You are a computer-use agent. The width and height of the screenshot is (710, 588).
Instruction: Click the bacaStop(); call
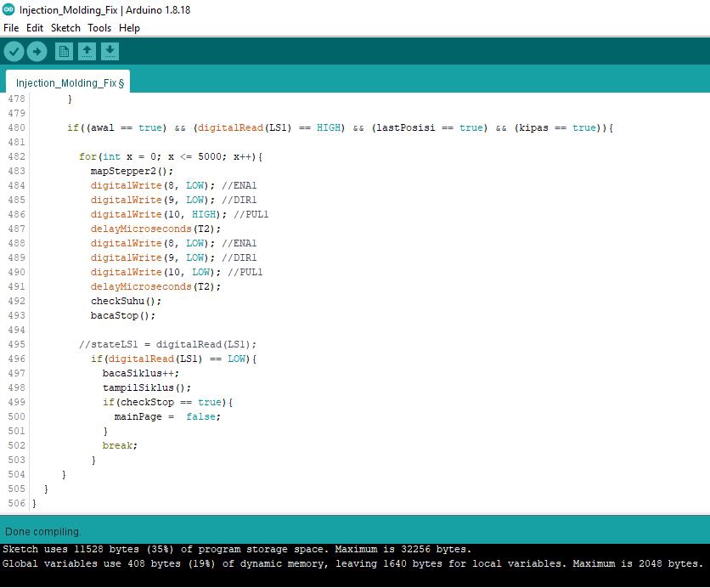(122, 316)
